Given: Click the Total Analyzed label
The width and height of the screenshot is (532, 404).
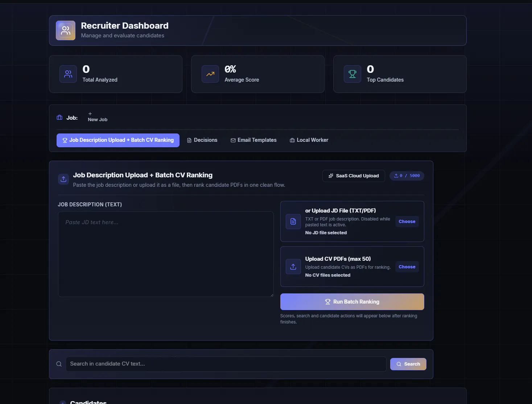Looking at the screenshot, I should pos(100,80).
